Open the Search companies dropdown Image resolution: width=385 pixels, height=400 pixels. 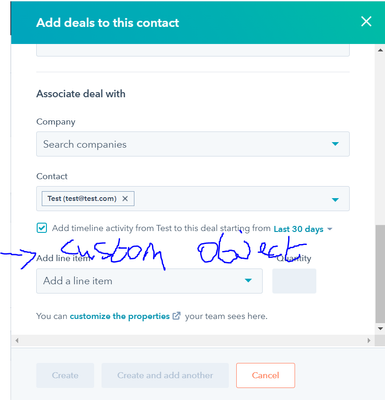point(193,144)
